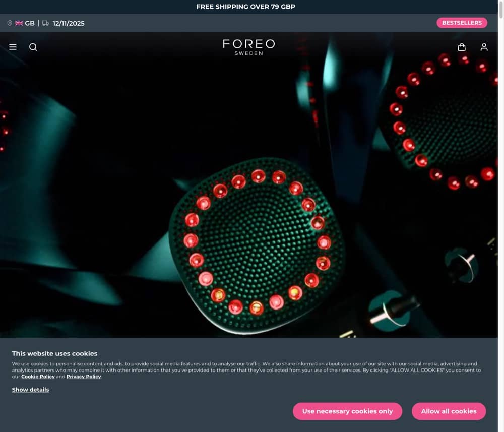Click the delivery truck icon
The width and height of the screenshot is (504, 432).
[46, 23]
